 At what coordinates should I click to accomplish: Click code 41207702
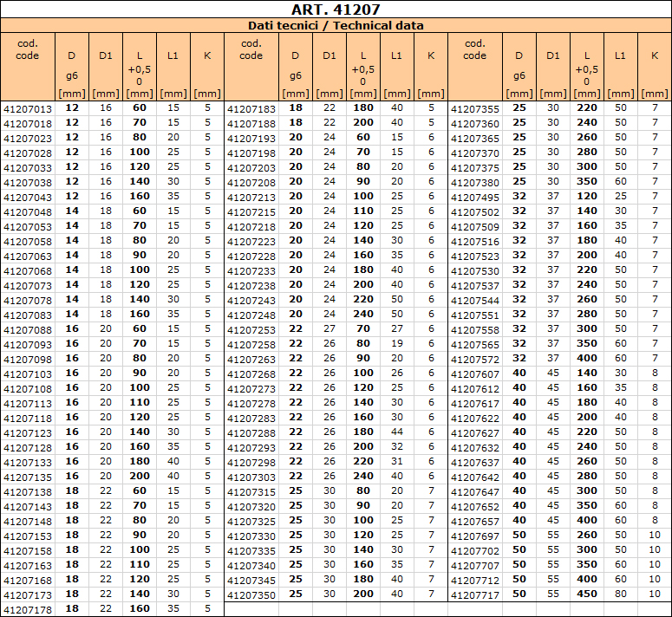(x=475, y=551)
